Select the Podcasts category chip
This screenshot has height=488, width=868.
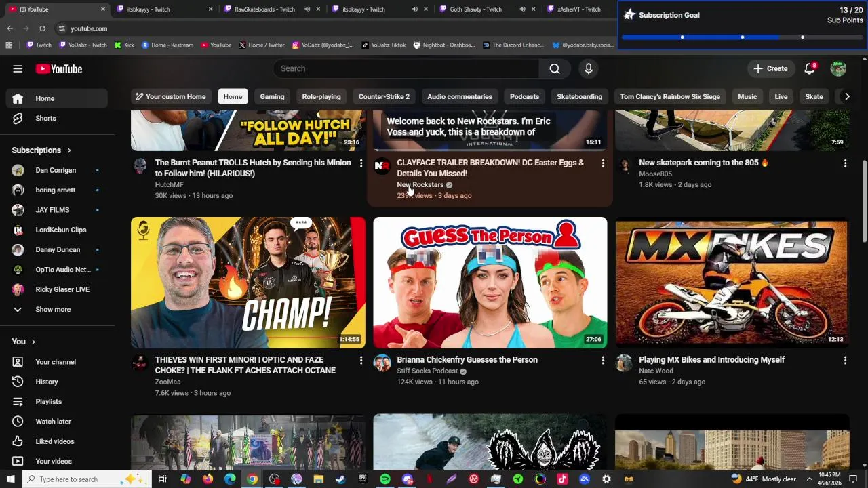click(x=524, y=96)
